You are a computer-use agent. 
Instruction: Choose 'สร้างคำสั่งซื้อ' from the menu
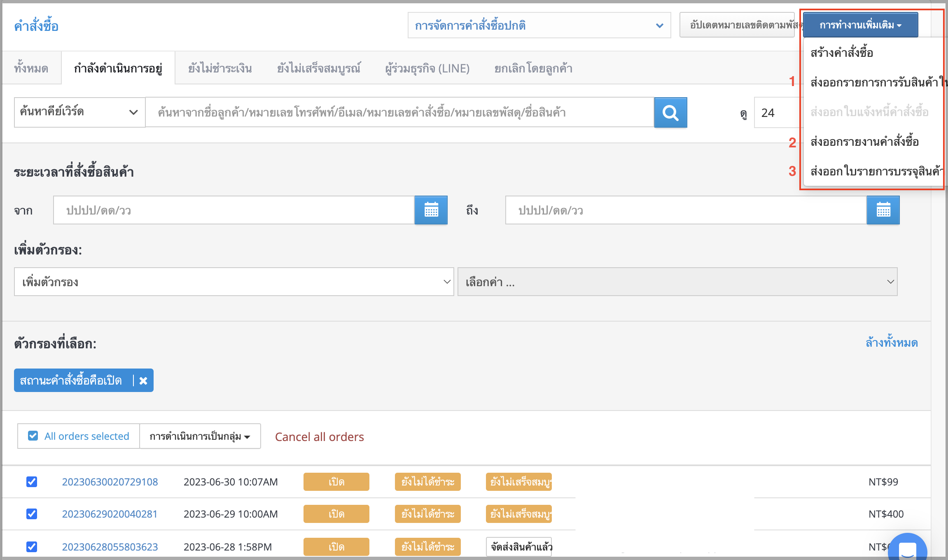point(842,53)
